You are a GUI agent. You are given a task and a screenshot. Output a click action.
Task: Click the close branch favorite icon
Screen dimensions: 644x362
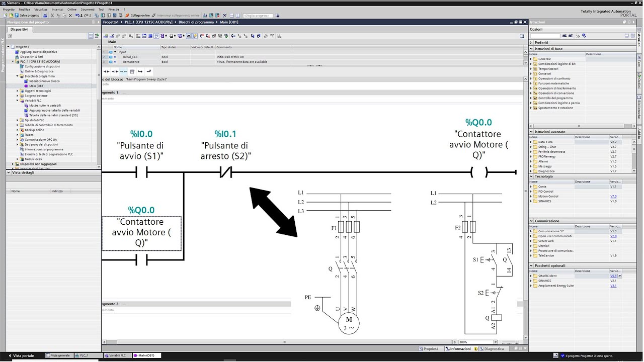tap(149, 71)
